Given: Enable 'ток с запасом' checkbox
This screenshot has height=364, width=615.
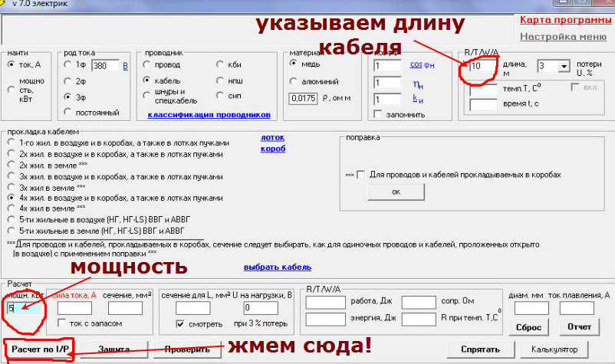Looking at the screenshot, I should [61, 323].
